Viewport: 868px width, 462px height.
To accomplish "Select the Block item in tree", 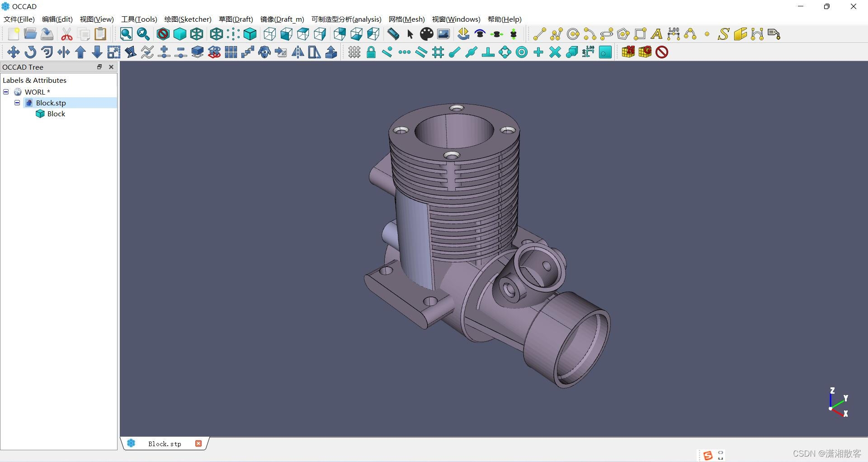I will (x=56, y=114).
